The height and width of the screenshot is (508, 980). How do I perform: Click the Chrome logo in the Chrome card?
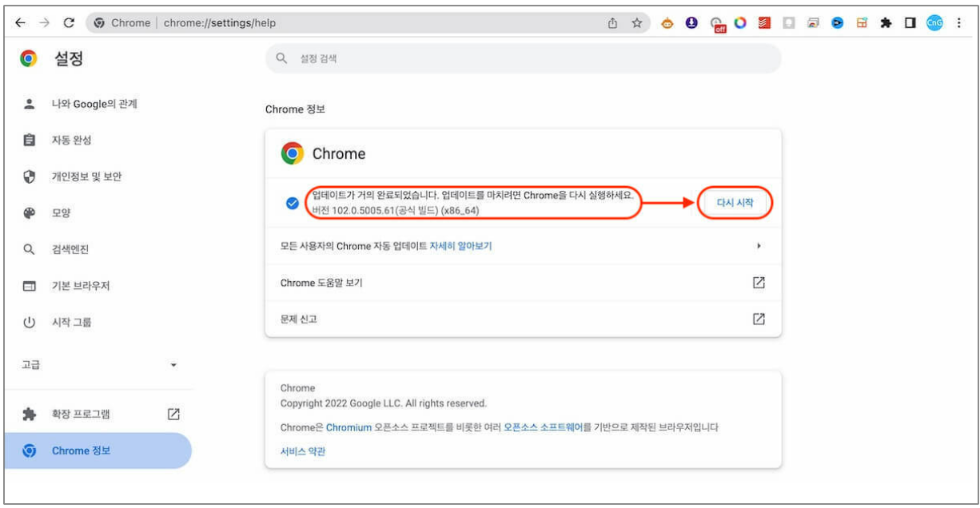(x=293, y=153)
